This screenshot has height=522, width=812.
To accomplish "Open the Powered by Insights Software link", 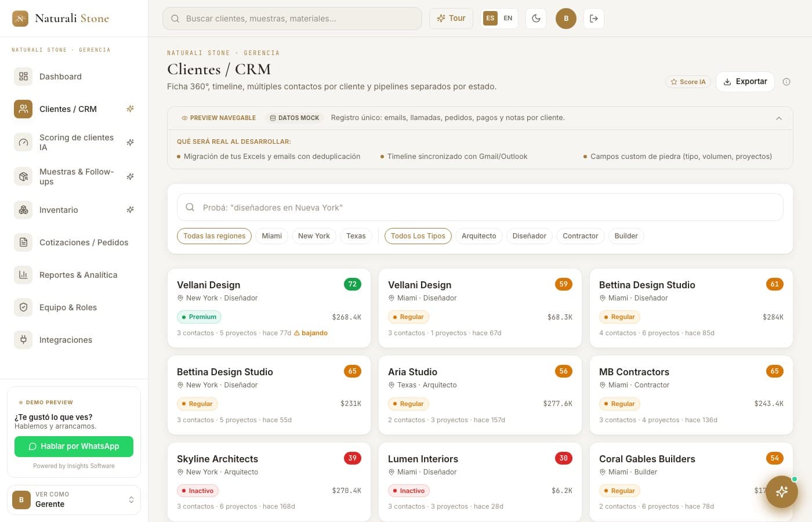I will pyautogui.click(x=74, y=466).
